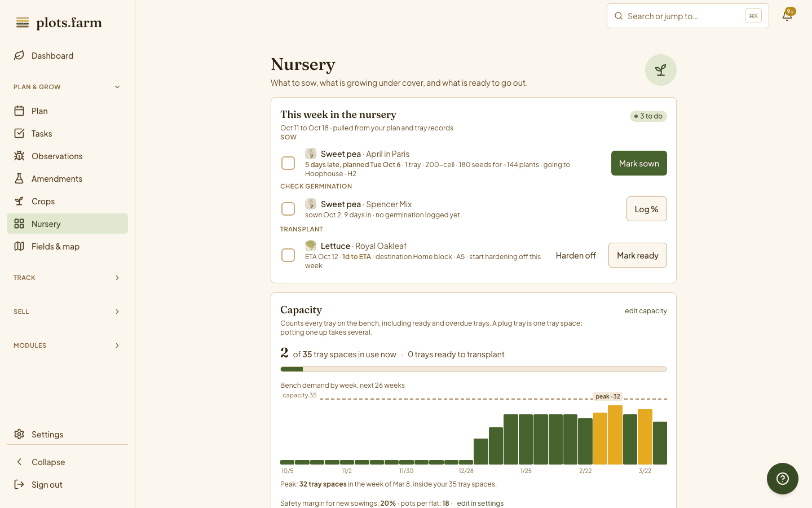Open Amendments in the sidebar
Screen dimensions: 812x508
pyautogui.click(x=67, y=178)
